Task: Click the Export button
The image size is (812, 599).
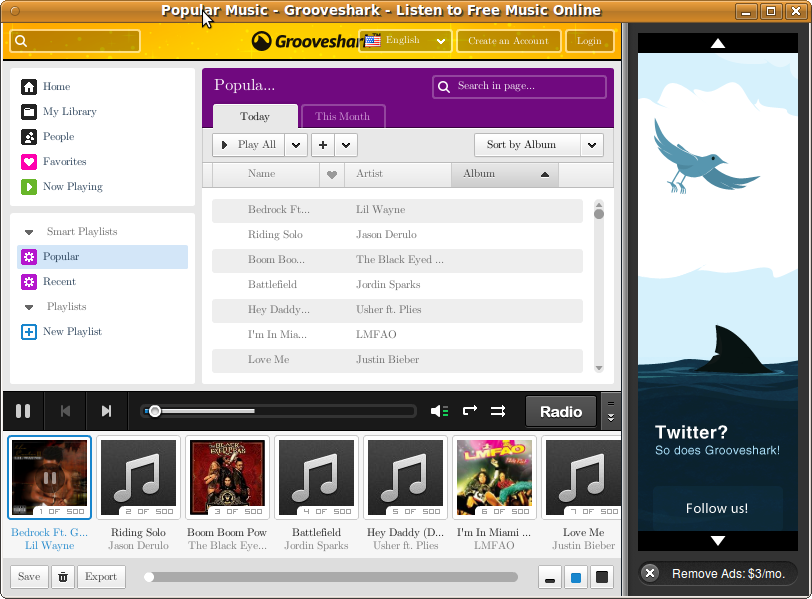Action: coord(102,577)
